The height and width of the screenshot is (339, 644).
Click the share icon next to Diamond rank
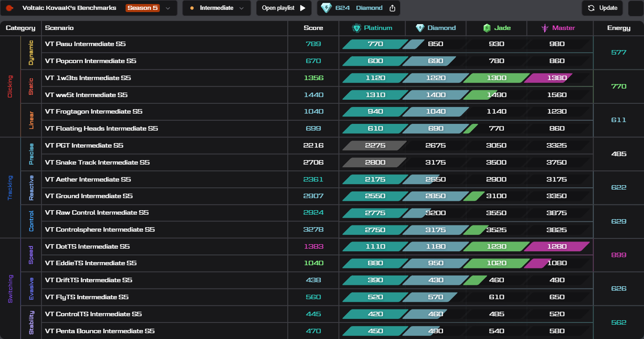click(392, 8)
